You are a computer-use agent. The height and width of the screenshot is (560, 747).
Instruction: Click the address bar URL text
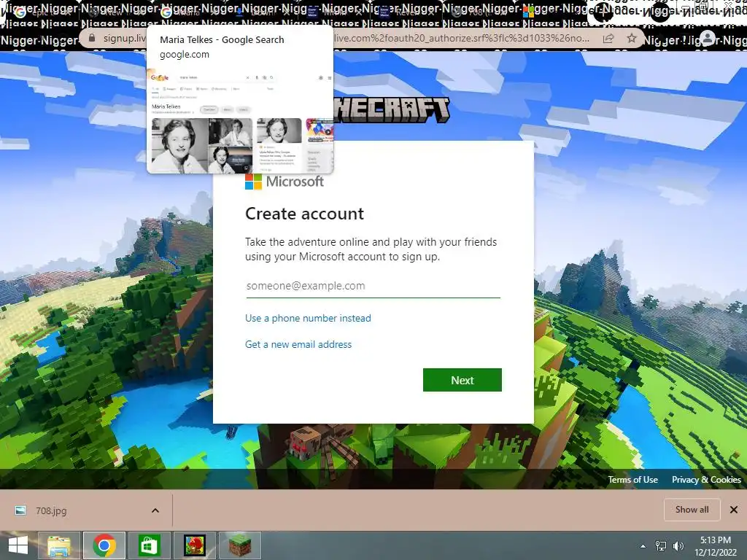click(x=345, y=38)
